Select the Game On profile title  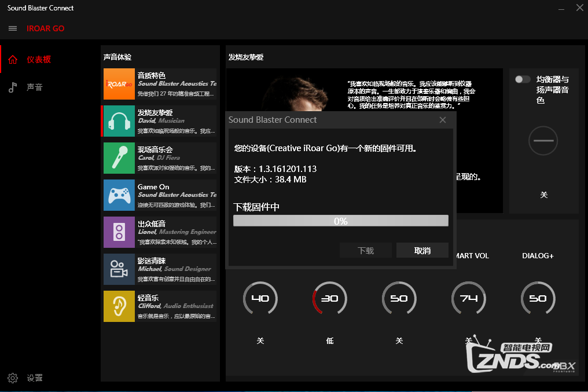click(153, 187)
